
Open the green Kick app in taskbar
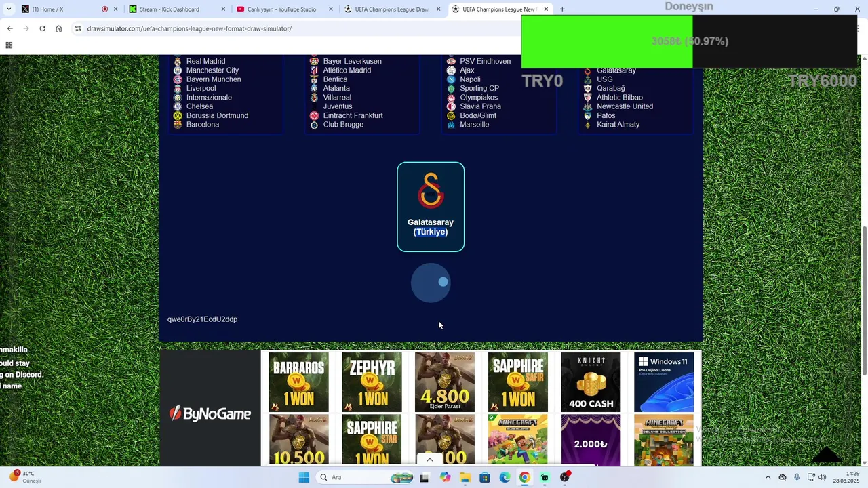click(x=545, y=477)
